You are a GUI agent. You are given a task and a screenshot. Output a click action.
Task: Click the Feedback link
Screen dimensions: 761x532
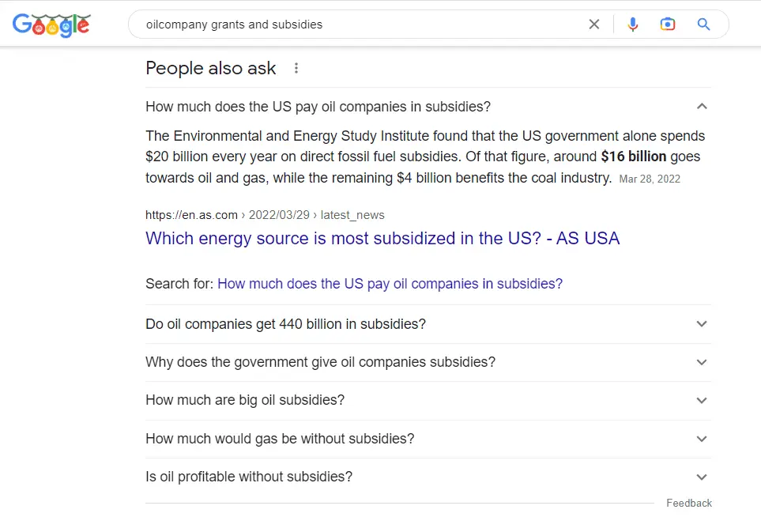click(x=688, y=503)
